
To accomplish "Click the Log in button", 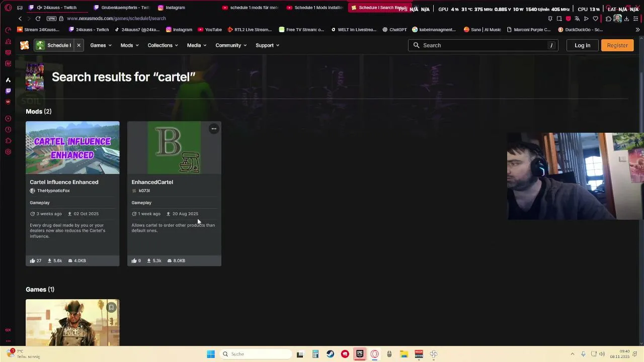I will coord(582,45).
